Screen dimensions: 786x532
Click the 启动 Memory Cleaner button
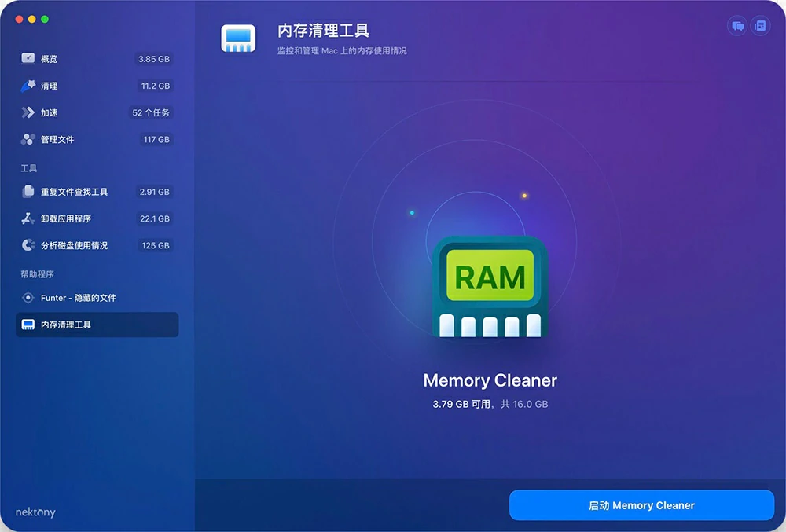[x=641, y=505]
